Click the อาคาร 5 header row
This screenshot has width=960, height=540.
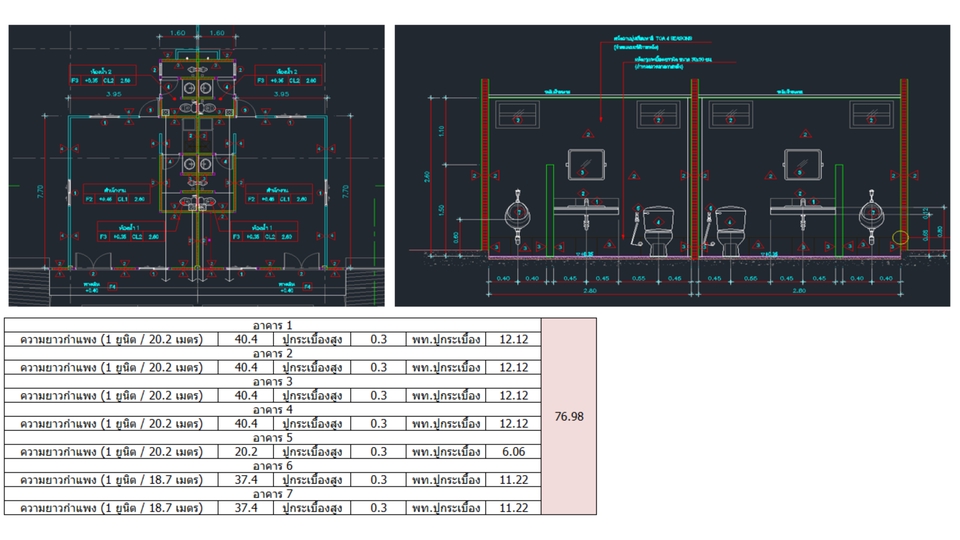point(272,438)
